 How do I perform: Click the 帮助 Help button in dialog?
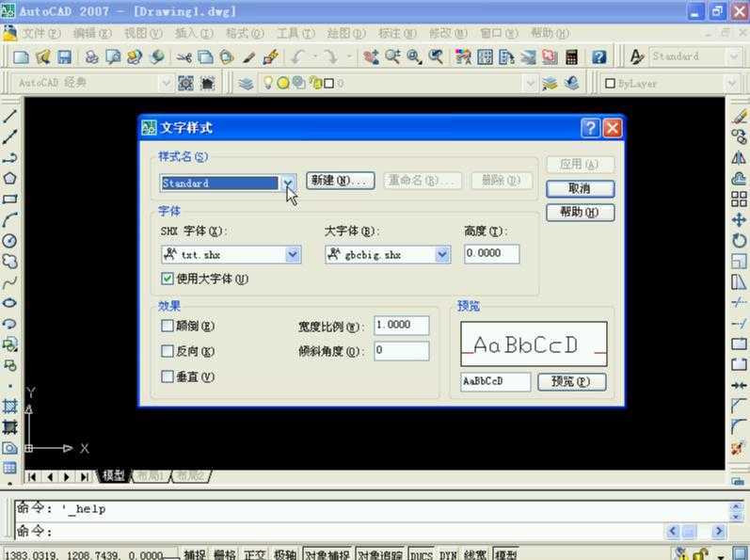pyautogui.click(x=581, y=212)
